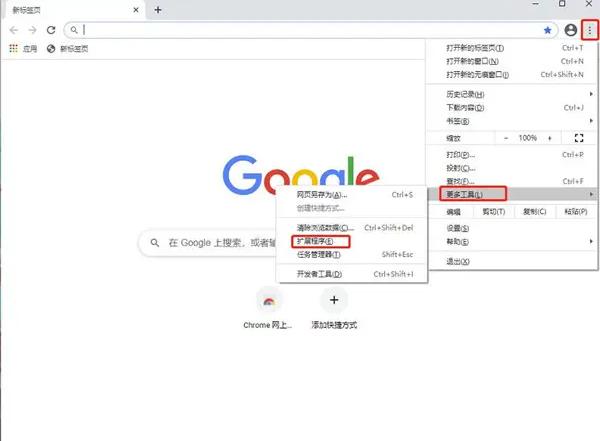Open the 应用 apps grid shortcut

coord(23,49)
